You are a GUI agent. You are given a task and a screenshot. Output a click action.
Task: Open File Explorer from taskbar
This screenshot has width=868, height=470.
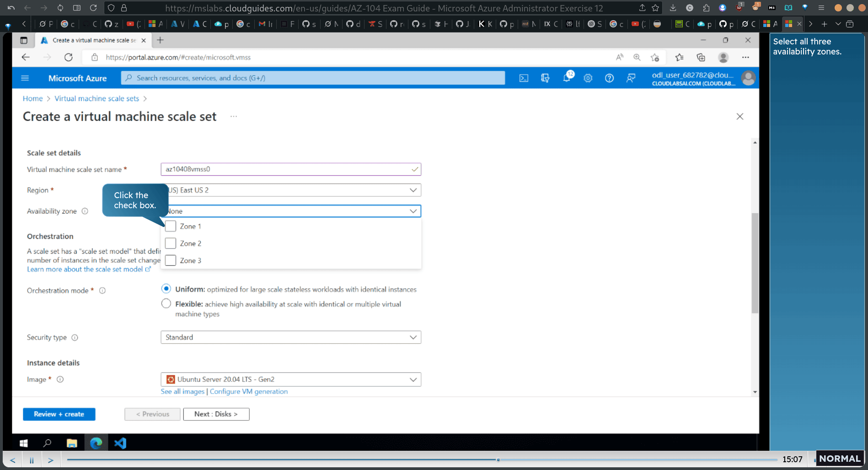(72, 443)
